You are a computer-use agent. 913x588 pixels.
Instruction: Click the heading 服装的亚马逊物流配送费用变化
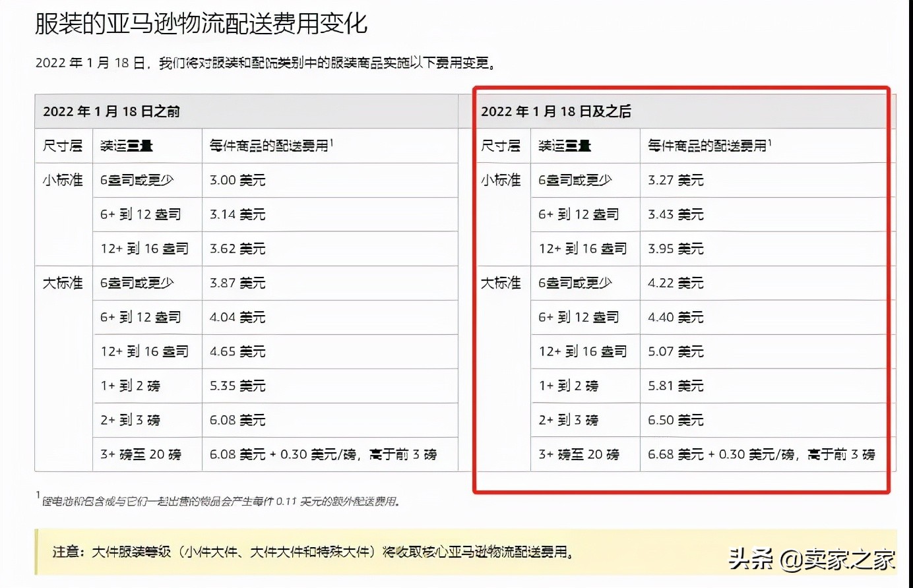click(x=201, y=24)
